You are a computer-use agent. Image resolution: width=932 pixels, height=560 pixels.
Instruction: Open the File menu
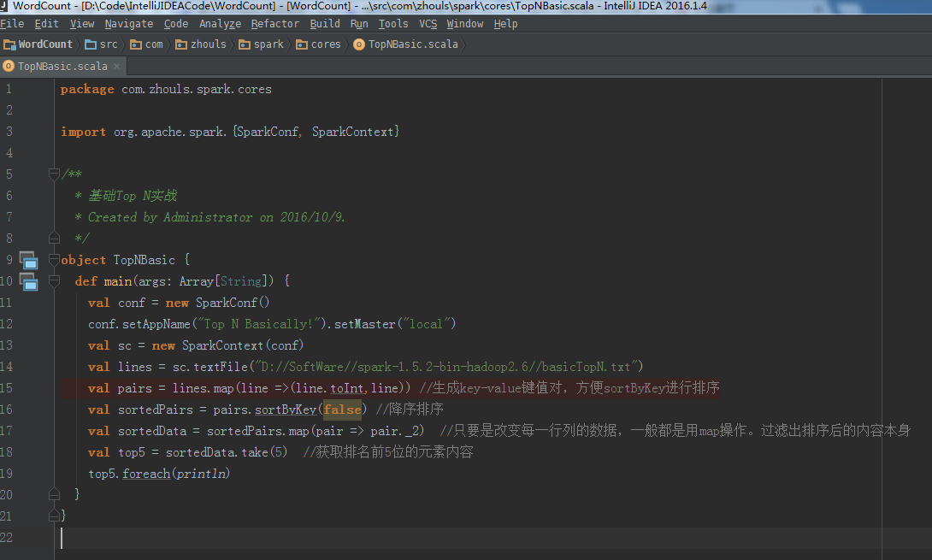[x=12, y=24]
